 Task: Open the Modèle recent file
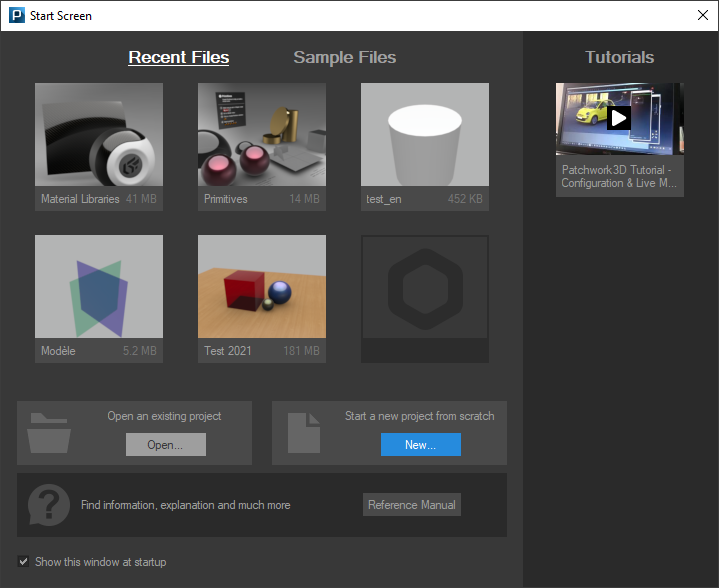coord(99,288)
